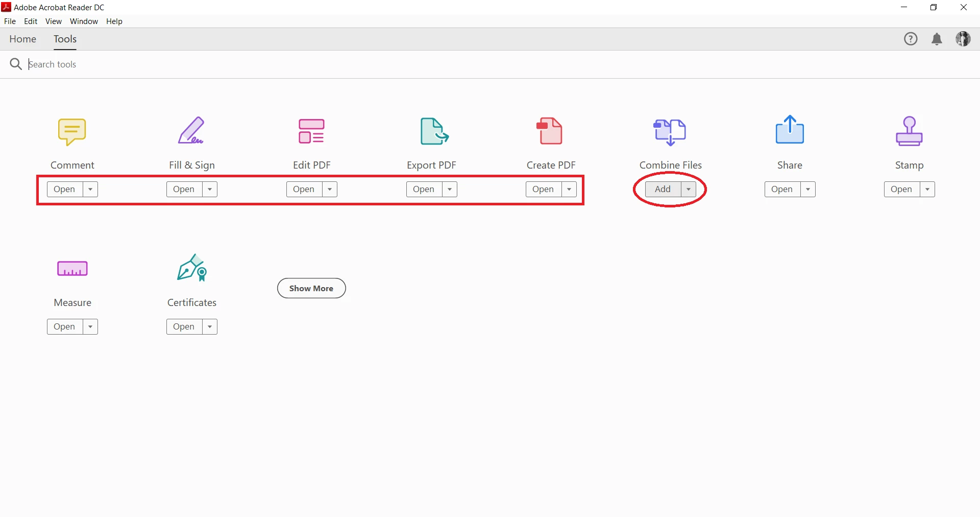The width and height of the screenshot is (980, 517).
Task: Open the Window menu
Action: click(x=84, y=21)
